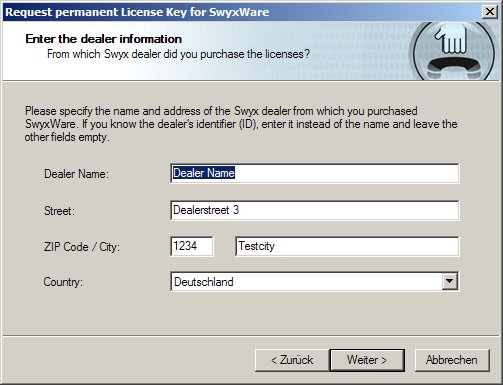
Task: Go back with the Zurück button
Action: click(x=292, y=360)
